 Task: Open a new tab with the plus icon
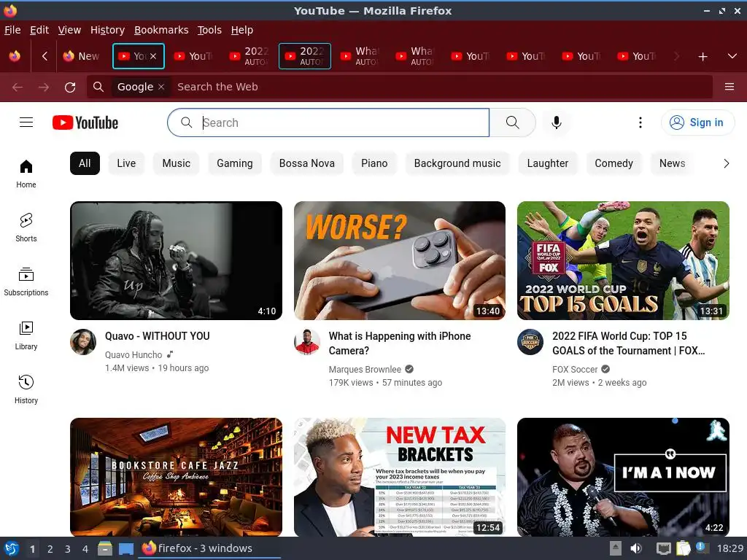[x=703, y=57]
